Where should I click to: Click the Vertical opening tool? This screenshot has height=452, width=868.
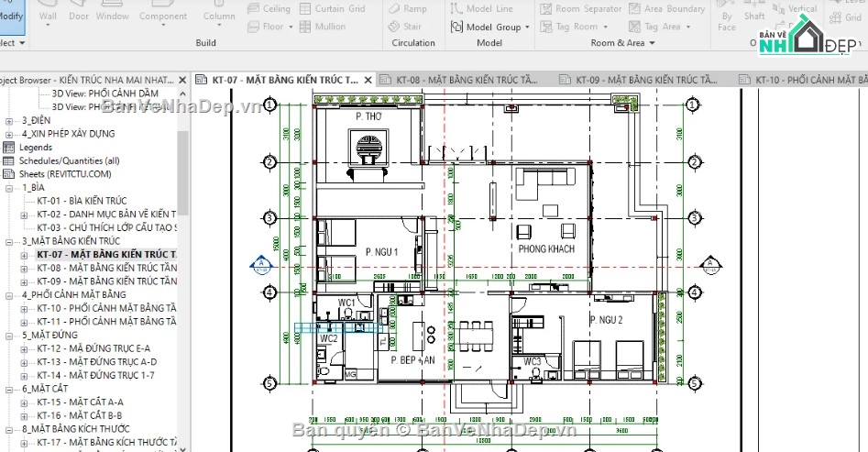coord(795,9)
